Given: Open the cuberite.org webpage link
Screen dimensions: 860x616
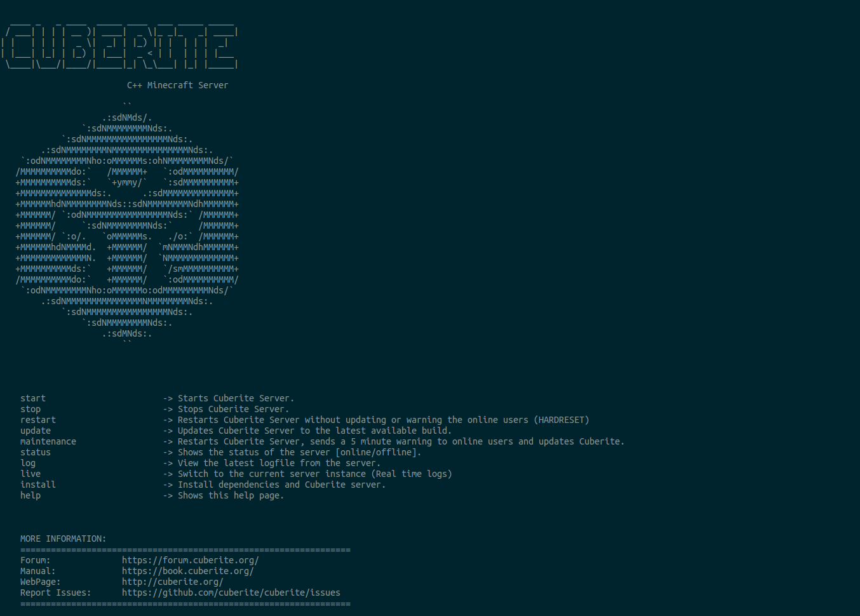Looking at the screenshot, I should [x=172, y=582].
